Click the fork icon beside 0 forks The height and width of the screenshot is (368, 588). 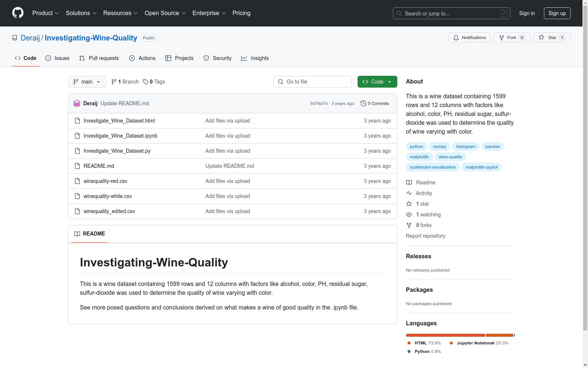tap(409, 225)
